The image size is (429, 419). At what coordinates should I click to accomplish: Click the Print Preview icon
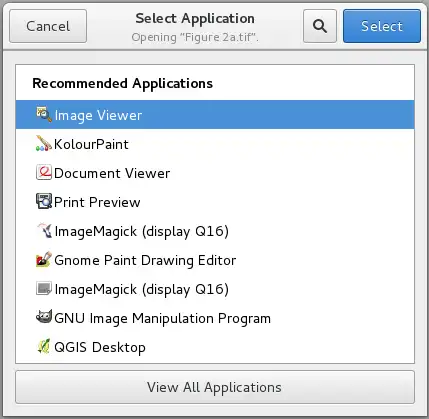(44, 201)
